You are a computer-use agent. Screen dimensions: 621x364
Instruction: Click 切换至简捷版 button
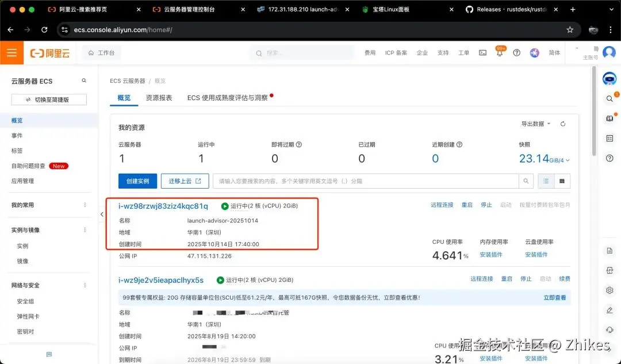49,99
